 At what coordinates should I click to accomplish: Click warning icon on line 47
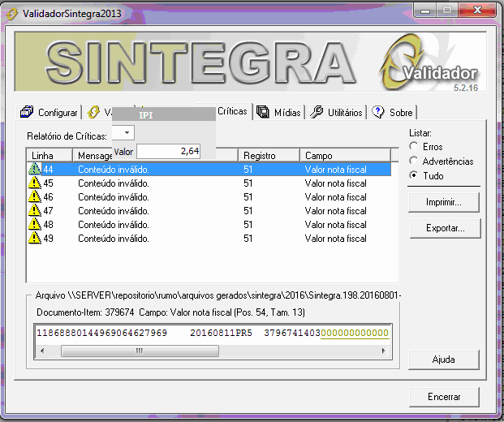coord(34,210)
